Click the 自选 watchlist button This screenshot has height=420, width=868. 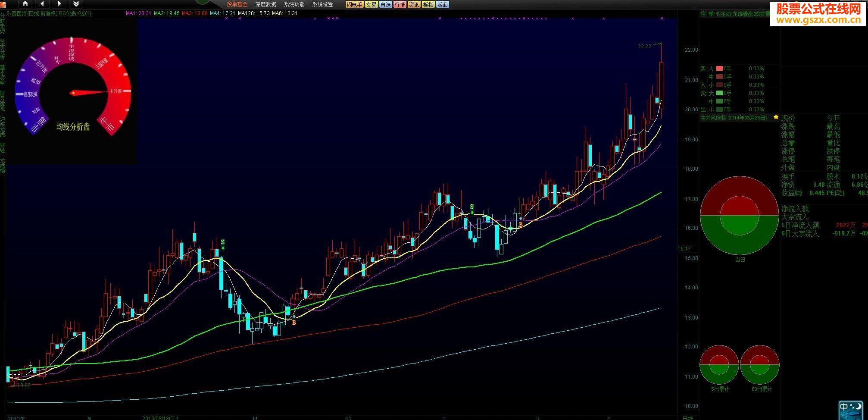tap(386, 4)
